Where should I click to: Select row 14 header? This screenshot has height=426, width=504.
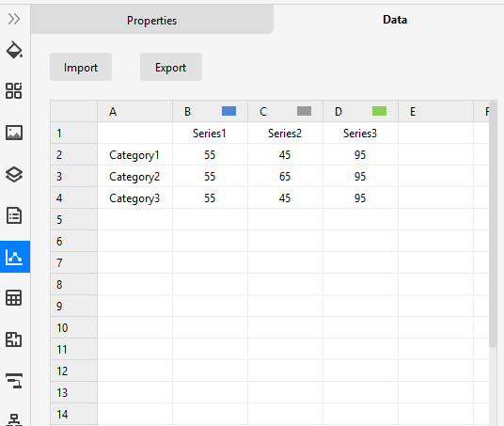coord(73,414)
